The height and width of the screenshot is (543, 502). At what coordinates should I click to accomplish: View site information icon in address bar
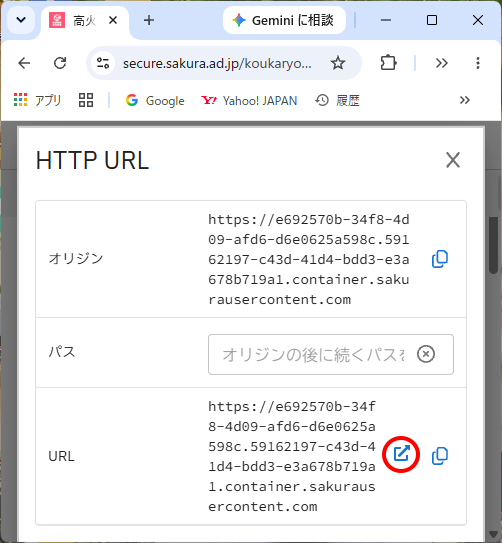pos(103,63)
